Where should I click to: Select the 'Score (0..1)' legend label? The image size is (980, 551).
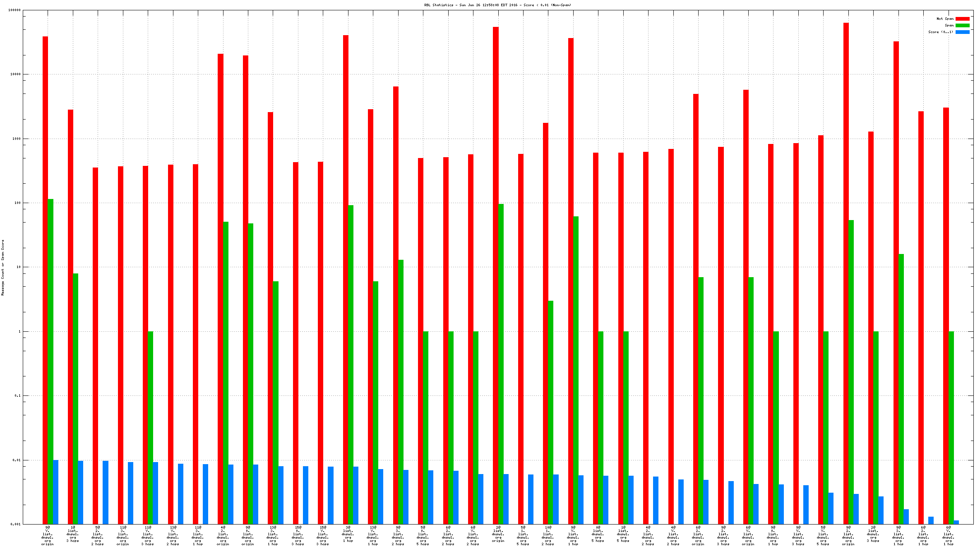(x=941, y=32)
